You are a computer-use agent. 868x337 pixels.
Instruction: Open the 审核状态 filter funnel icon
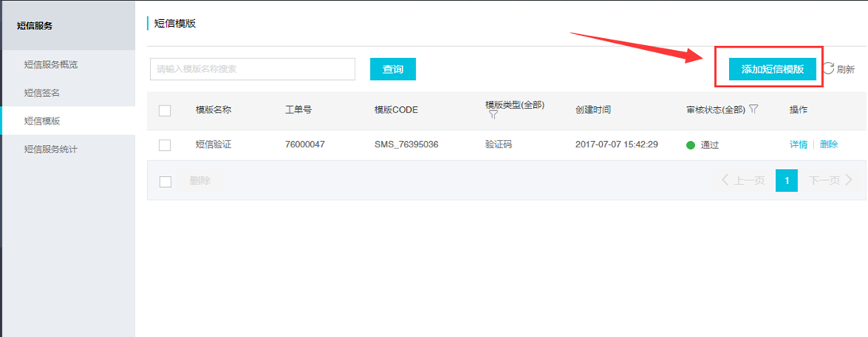[x=754, y=109]
